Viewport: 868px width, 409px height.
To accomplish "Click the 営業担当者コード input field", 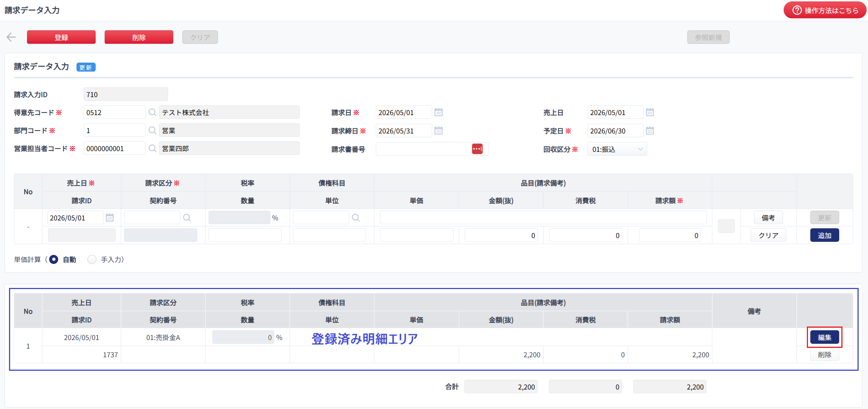I will [114, 148].
